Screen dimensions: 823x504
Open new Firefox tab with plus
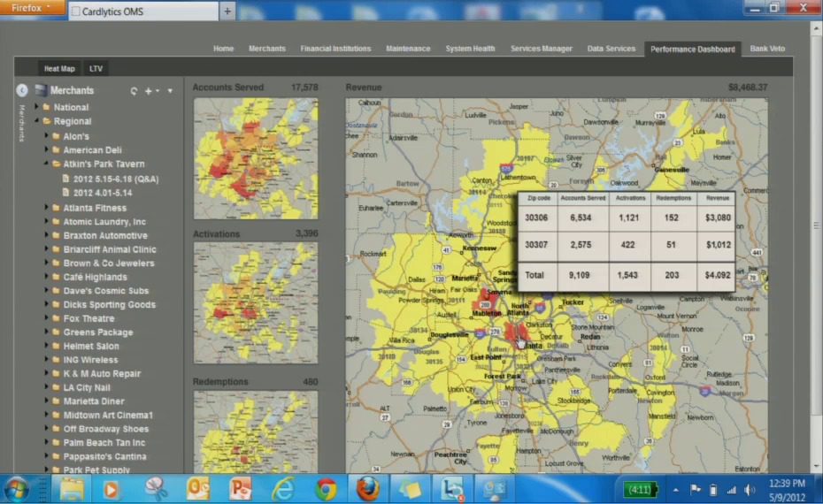coord(227,11)
